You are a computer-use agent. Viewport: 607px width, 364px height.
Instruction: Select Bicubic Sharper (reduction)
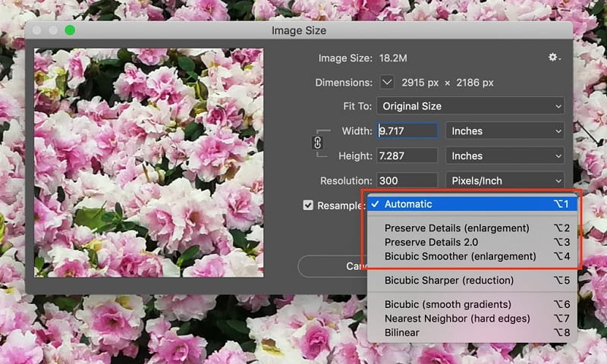pyautogui.click(x=448, y=281)
